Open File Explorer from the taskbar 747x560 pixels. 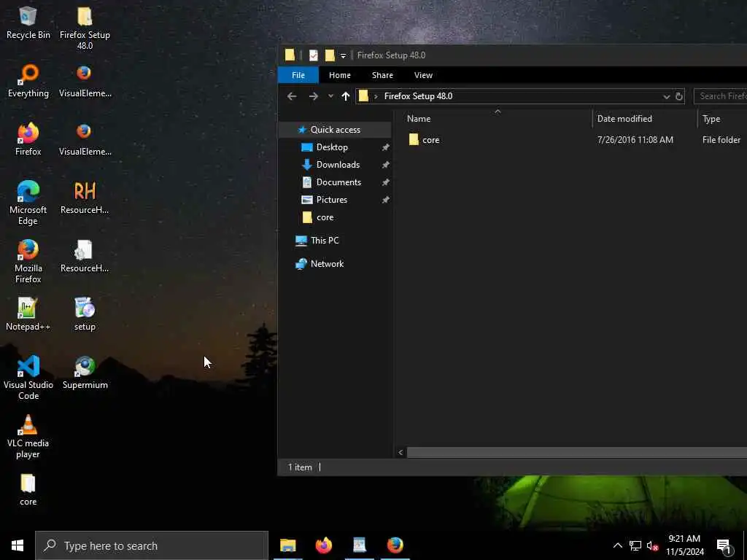[287, 545]
